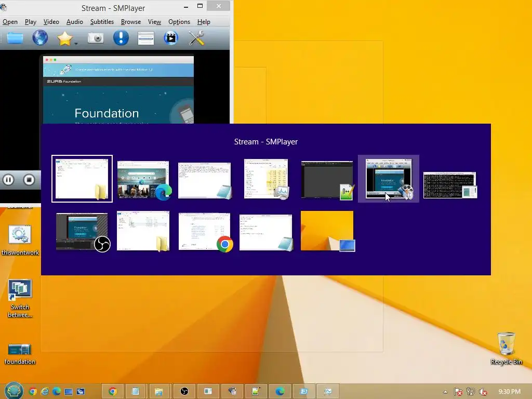Expand the favorites star dropdown arrow
The image size is (532, 399).
tap(76, 44)
